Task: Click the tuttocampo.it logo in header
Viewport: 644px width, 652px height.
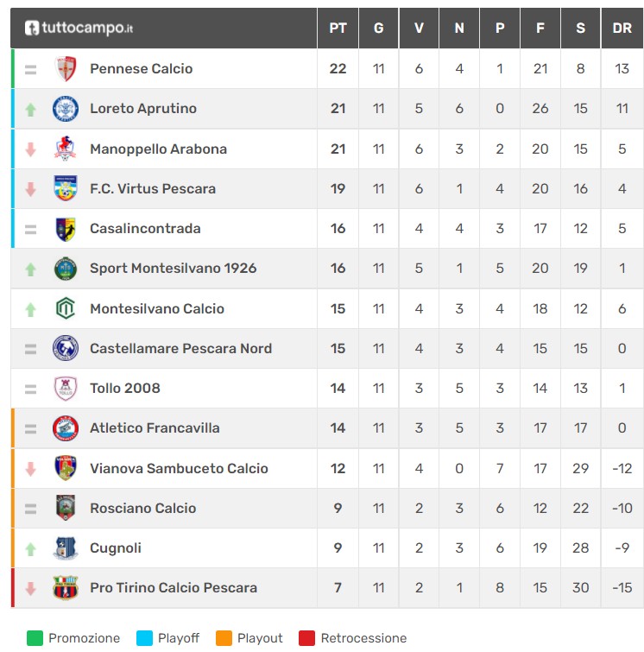Action: point(79,28)
